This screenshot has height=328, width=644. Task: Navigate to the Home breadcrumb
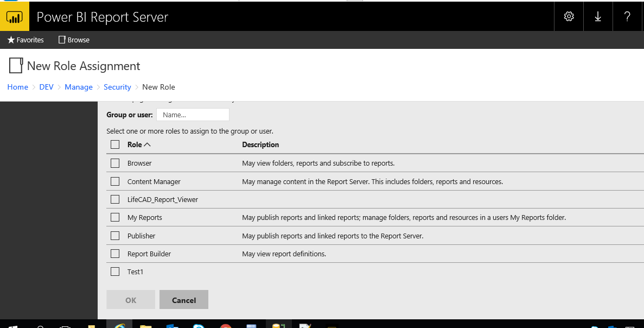[x=18, y=87]
